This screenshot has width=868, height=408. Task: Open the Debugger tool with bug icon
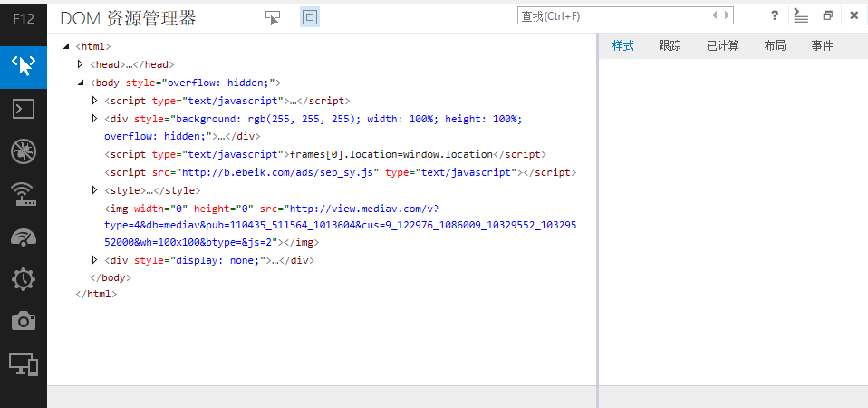(24, 151)
